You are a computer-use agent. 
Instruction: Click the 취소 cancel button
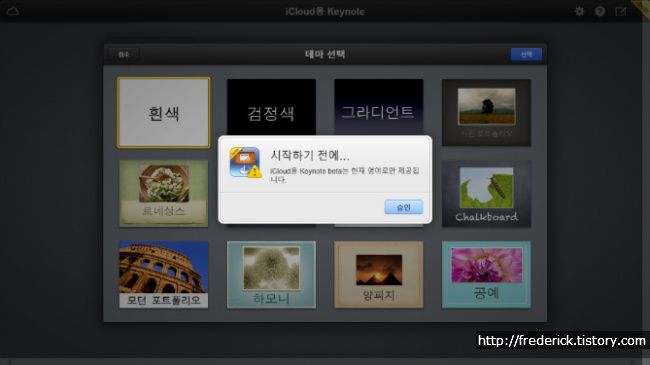(x=124, y=54)
